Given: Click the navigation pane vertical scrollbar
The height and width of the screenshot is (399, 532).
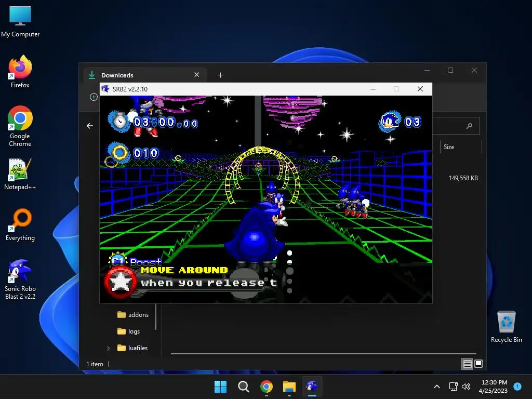Looking at the screenshot, I should (156, 316).
